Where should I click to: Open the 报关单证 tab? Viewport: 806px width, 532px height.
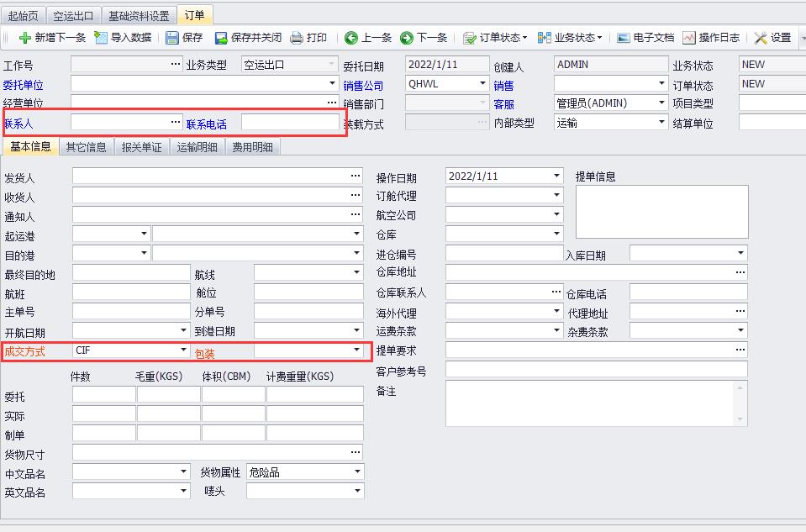tap(141, 147)
